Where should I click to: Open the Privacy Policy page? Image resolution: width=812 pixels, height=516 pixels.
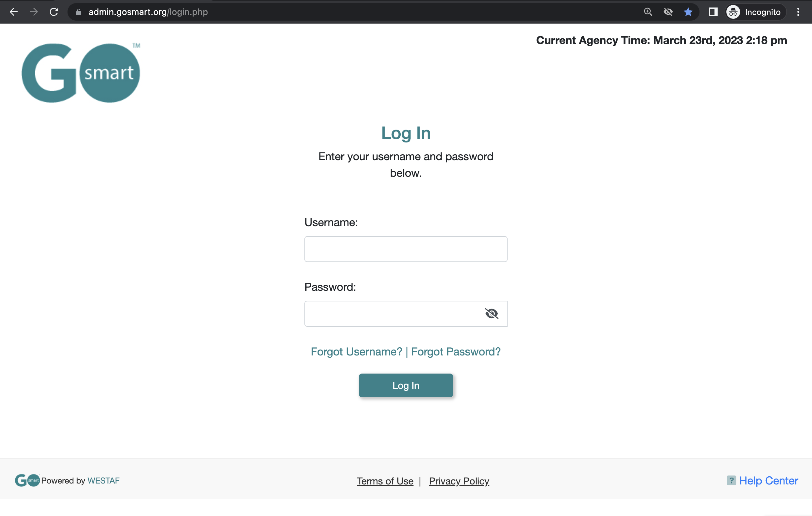[x=459, y=481]
